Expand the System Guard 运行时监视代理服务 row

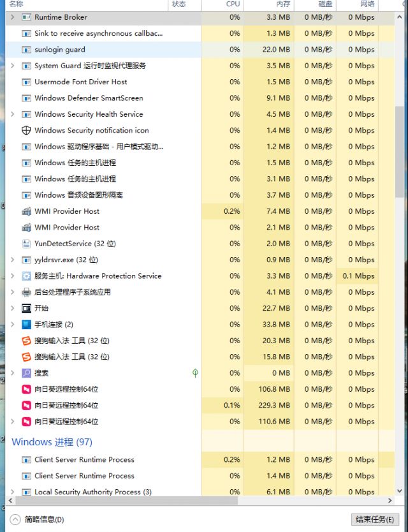[x=13, y=66]
